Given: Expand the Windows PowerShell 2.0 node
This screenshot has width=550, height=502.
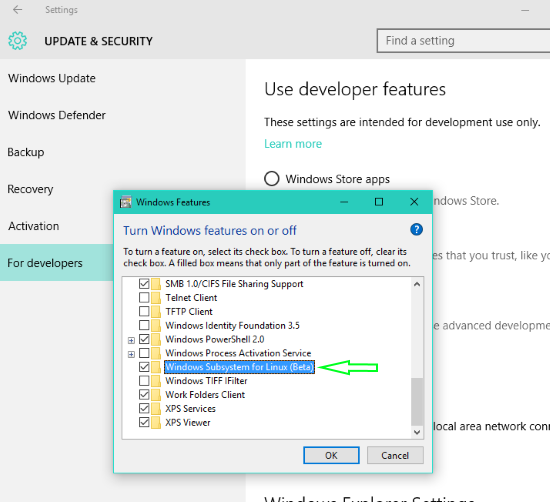Looking at the screenshot, I should 131,340.
